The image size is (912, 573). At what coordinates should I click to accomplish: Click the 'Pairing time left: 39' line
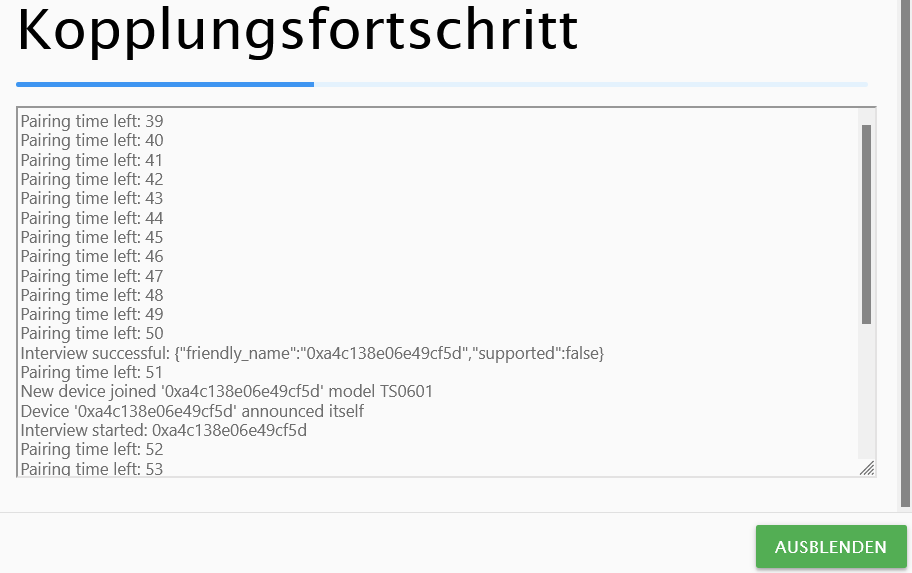[92, 121]
